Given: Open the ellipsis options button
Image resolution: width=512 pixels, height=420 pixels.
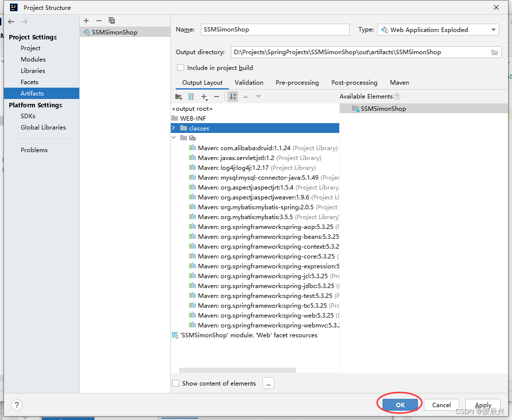Looking at the screenshot, I should click(268, 384).
